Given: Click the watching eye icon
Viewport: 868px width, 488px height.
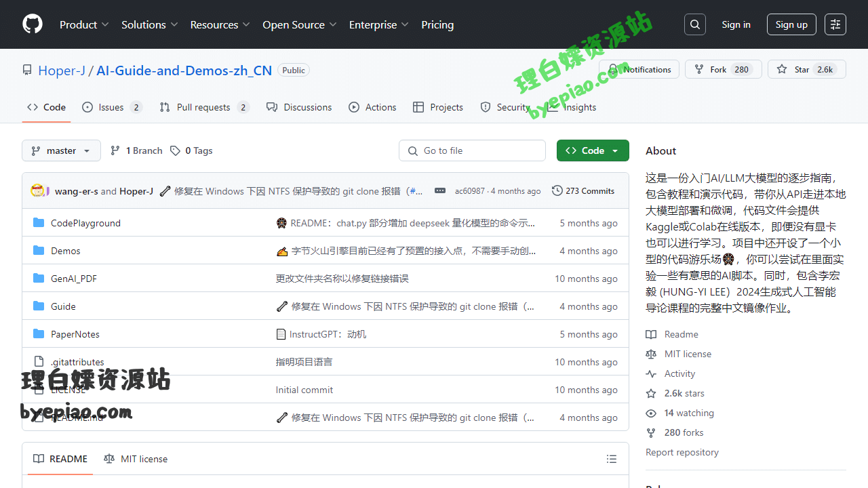Looking at the screenshot, I should (x=651, y=413).
